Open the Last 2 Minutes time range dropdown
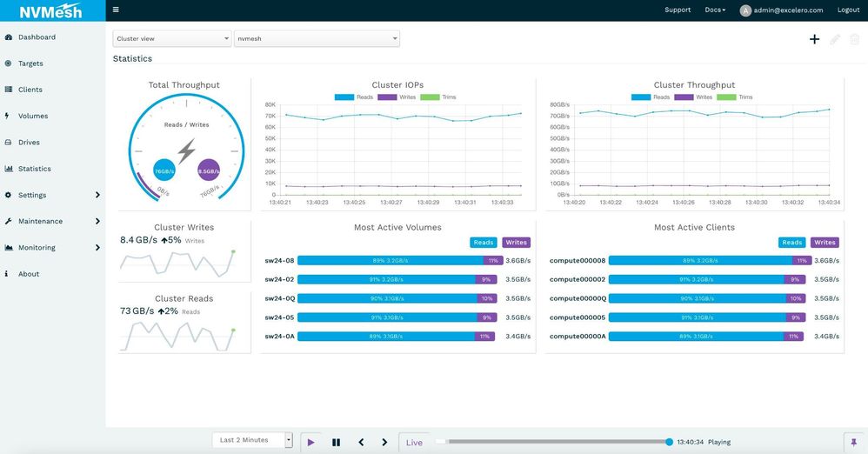The height and width of the screenshot is (454, 868). 252,440
